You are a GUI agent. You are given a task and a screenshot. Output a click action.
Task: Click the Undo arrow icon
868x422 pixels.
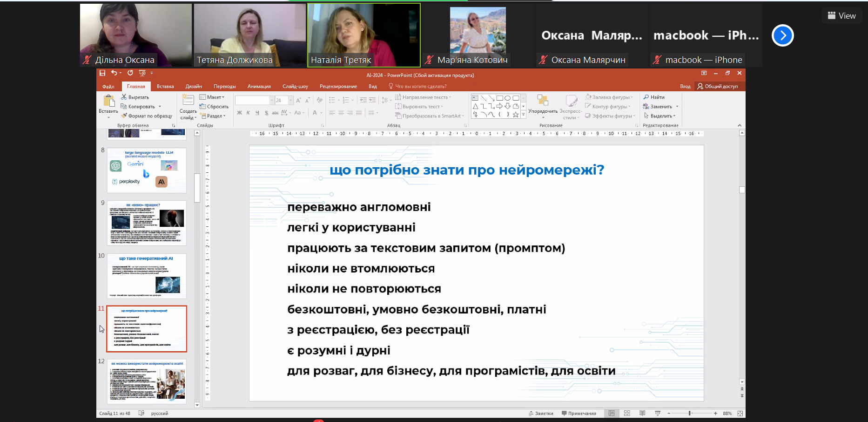pyautogui.click(x=114, y=73)
